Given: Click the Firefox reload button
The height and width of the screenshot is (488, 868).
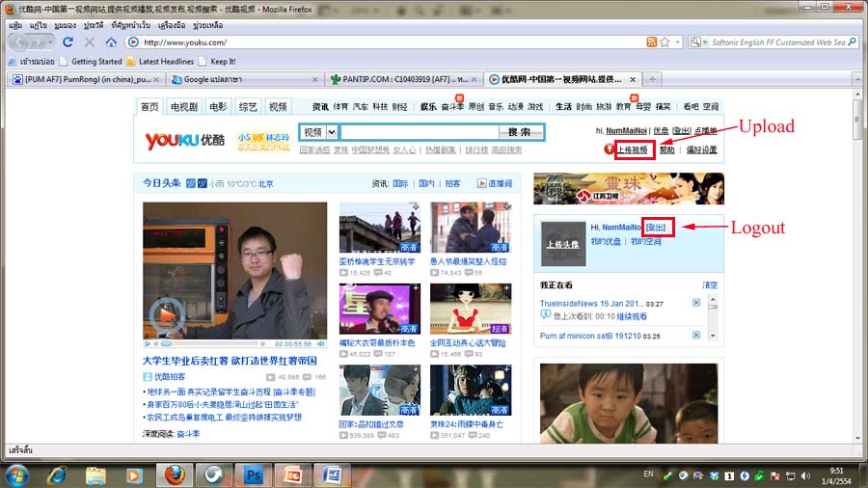Looking at the screenshot, I should pos(68,42).
